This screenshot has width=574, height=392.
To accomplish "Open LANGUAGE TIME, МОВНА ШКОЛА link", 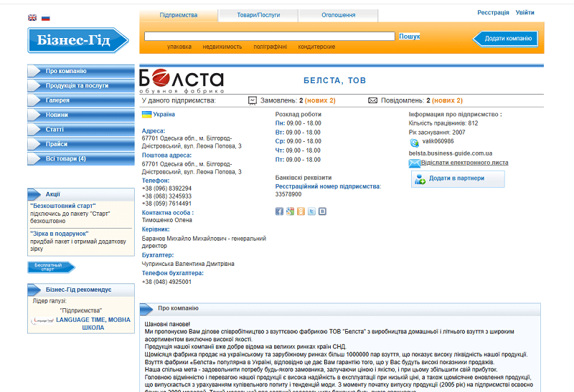I will pos(93,324).
